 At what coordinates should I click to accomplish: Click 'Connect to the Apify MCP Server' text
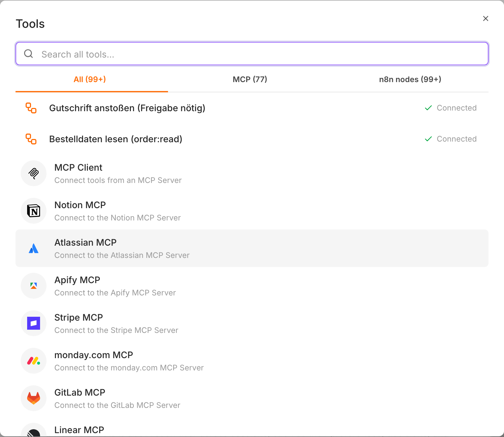115,293
